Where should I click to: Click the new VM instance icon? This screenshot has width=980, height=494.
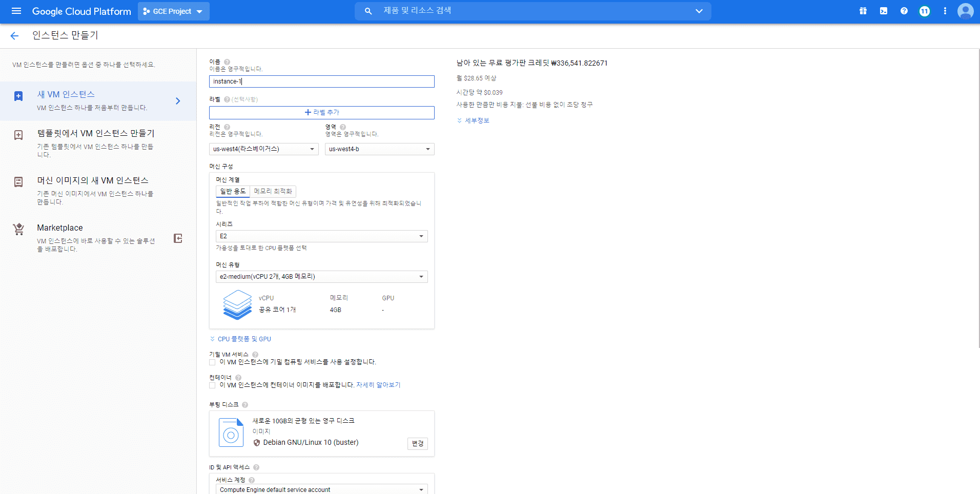click(x=18, y=96)
